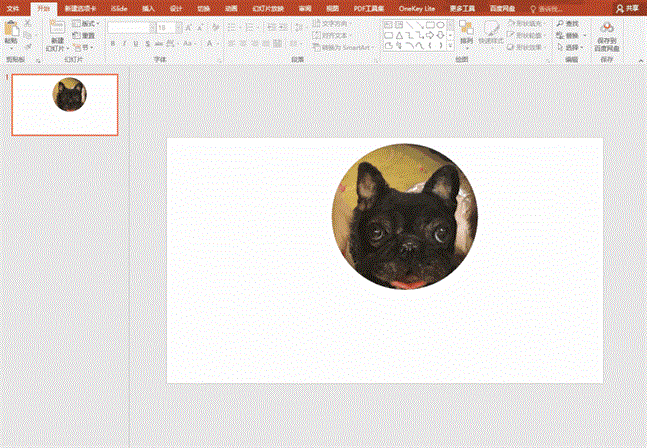
Task: Click the Paste (粘贴) icon
Action: coord(11,31)
